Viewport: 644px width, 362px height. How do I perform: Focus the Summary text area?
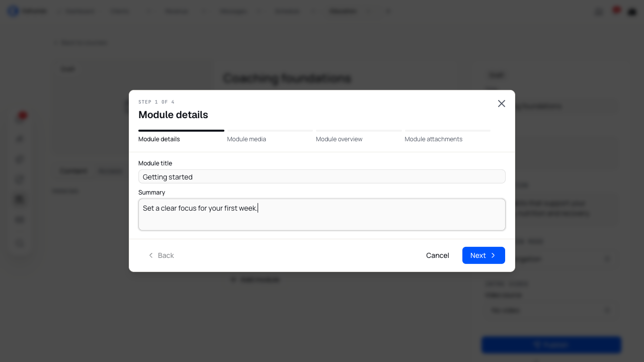(322, 215)
